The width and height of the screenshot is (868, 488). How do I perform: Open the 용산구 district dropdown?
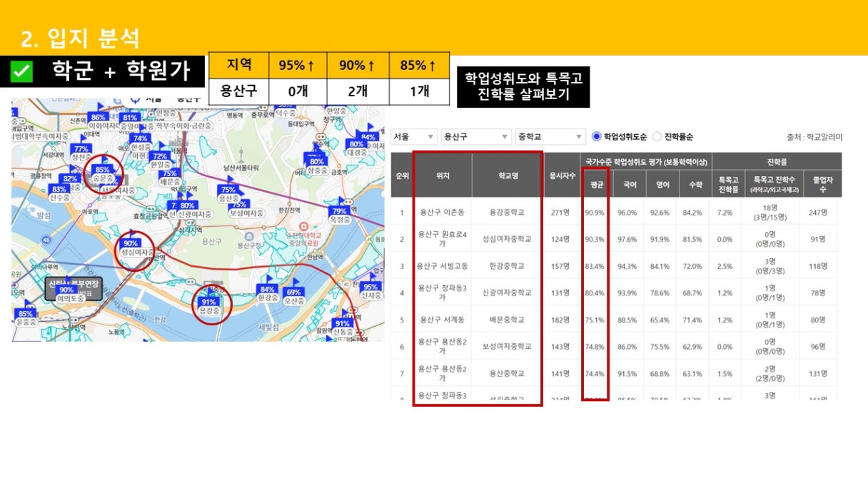476,137
